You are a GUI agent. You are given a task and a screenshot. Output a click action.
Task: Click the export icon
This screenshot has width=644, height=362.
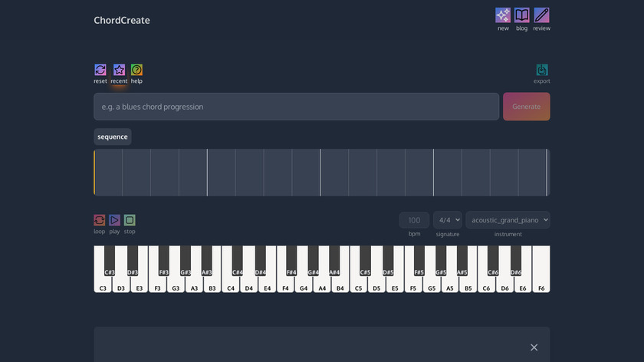[x=542, y=70]
